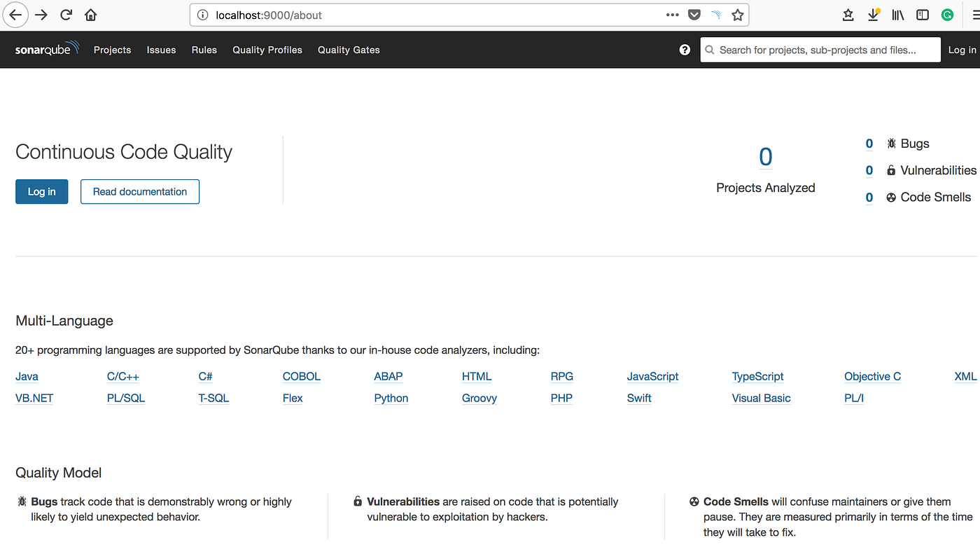Open the Swift language link
Viewport: 980px width, 547px height.
click(x=639, y=398)
